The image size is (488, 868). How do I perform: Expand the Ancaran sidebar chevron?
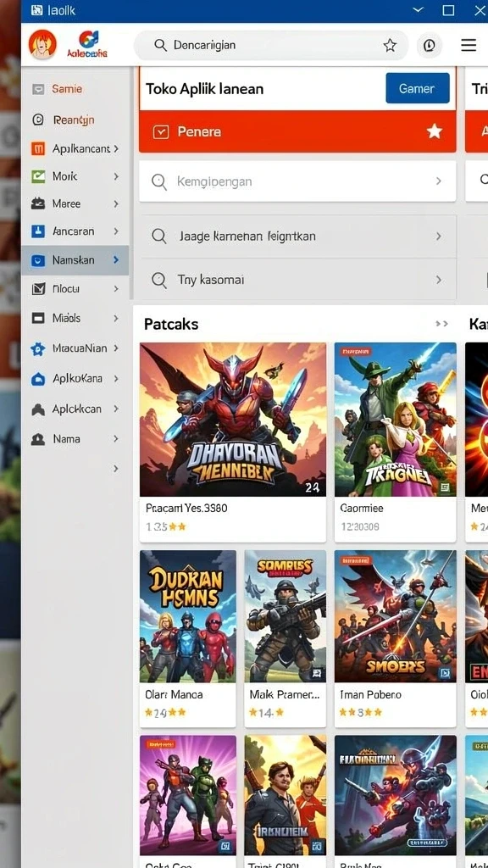tap(116, 231)
